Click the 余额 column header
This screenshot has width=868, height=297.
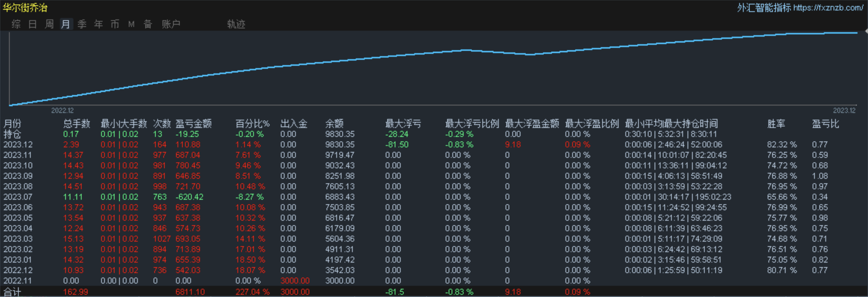[x=334, y=123]
